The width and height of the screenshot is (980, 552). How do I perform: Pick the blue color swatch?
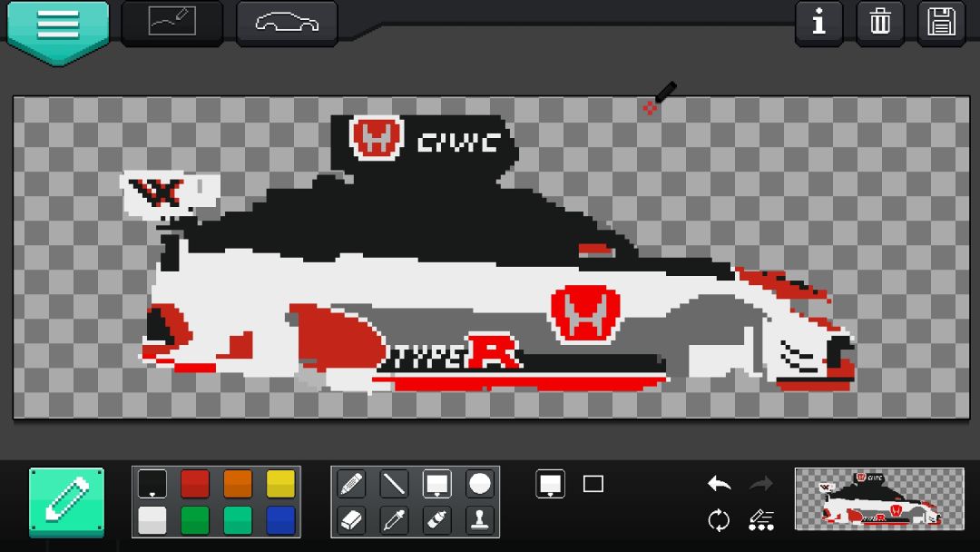point(280,520)
